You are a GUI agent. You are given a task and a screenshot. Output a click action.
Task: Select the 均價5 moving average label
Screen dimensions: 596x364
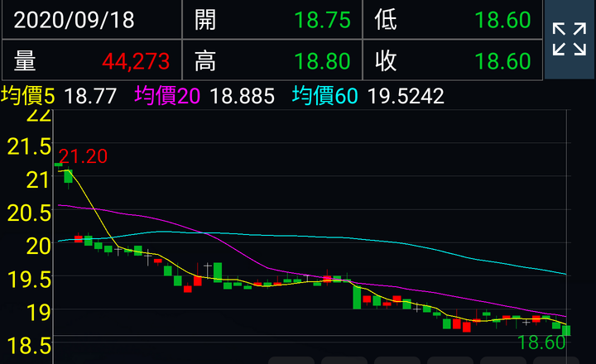pos(28,96)
